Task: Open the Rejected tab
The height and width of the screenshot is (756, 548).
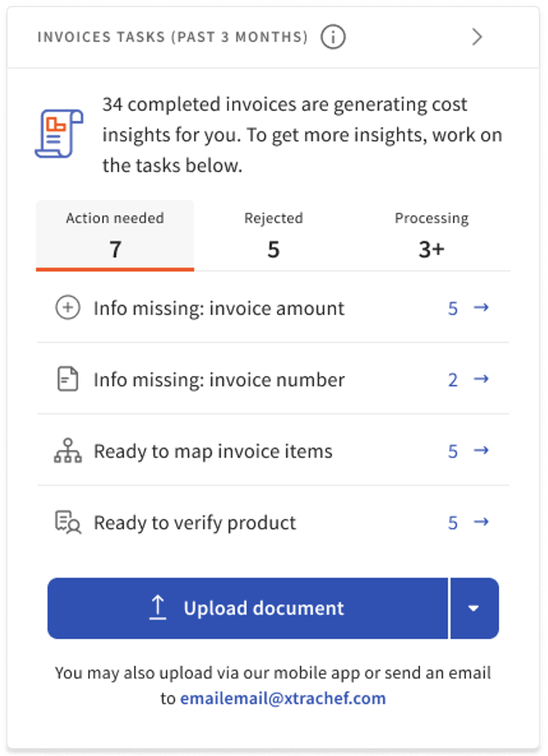Action: 273,235
